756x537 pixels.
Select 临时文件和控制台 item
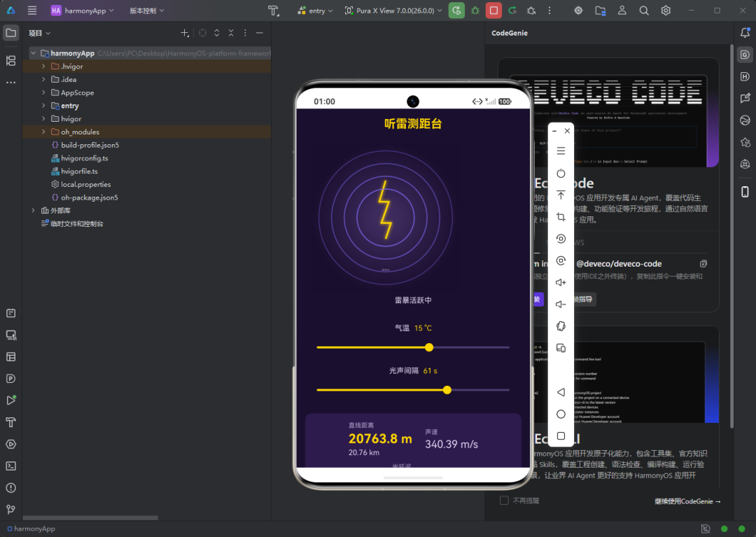pyautogui.click(x=72, y=223)
